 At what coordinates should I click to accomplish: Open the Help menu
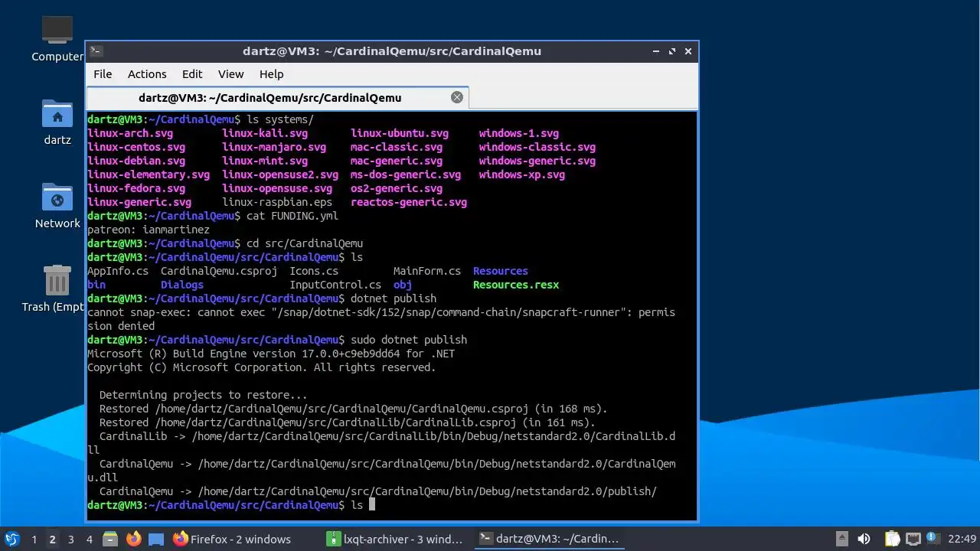tap(271, 74)
